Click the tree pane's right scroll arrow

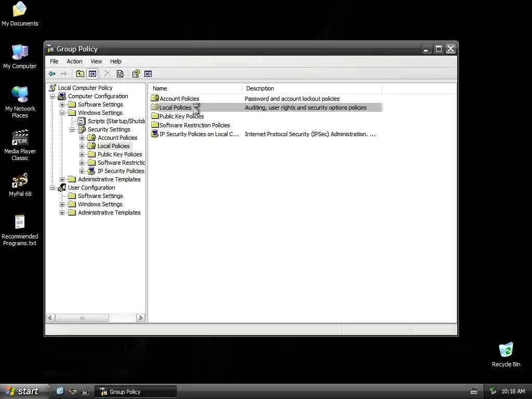140,318
